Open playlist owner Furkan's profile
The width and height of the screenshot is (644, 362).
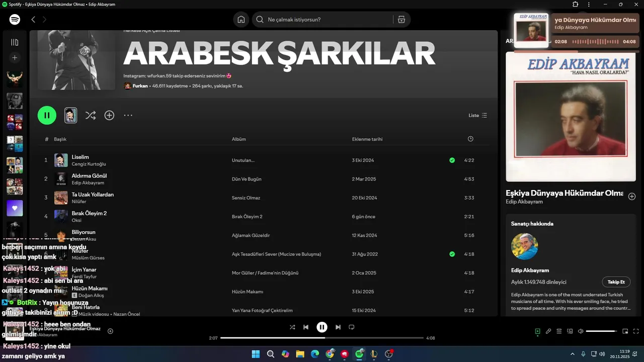(x=140, y=86)
